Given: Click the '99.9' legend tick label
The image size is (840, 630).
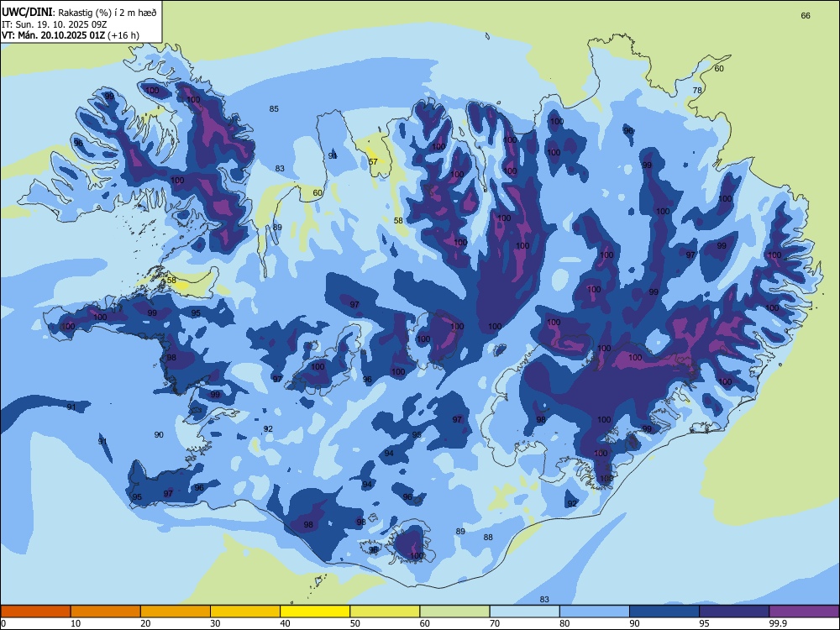Looking at the screenshot, I should [x=777, y=623].
